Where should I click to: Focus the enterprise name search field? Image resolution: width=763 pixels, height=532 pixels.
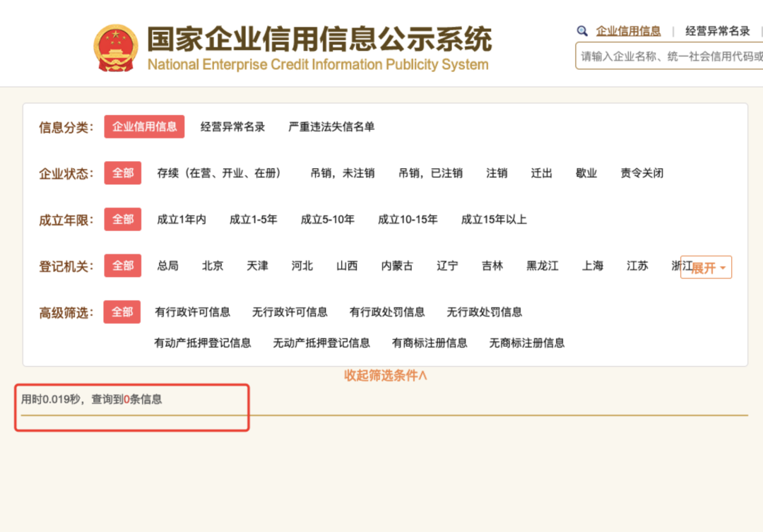pos(669,56)
